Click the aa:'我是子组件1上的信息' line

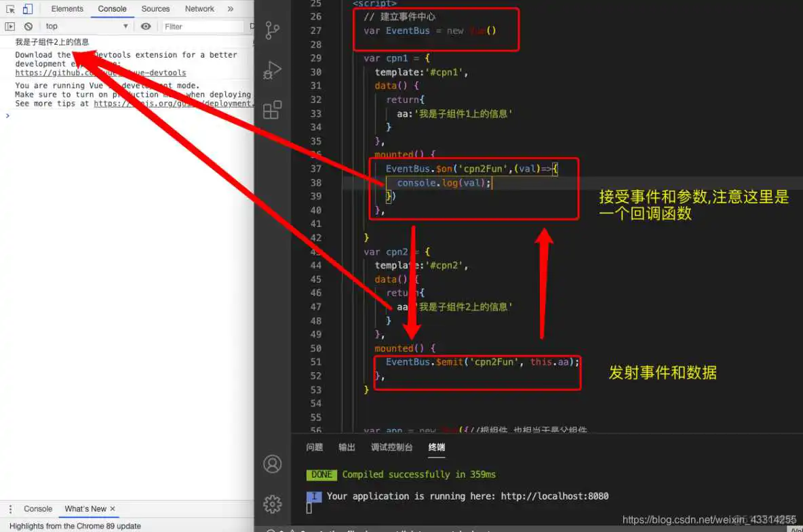pos(454,114)
